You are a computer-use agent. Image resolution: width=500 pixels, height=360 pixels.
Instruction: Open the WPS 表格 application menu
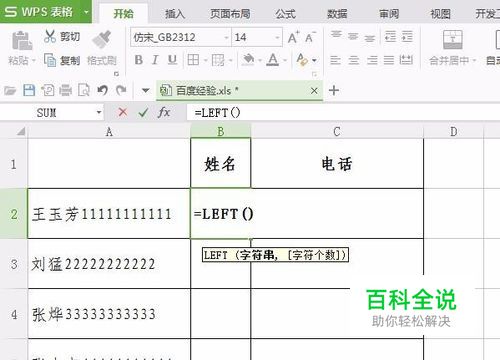pyautogui.click(x=46, y=11)
